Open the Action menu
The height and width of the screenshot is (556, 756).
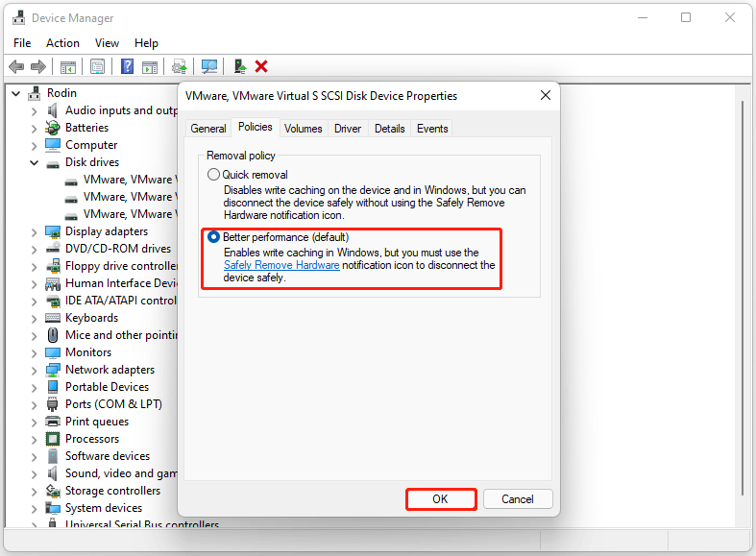coord(62,43)
